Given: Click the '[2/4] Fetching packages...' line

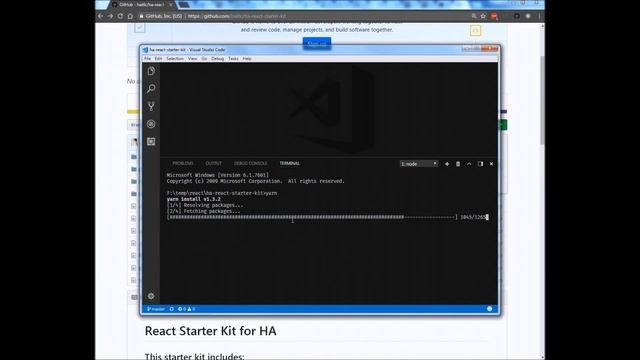Looking at the screenshot, I should tap(204, 211).
